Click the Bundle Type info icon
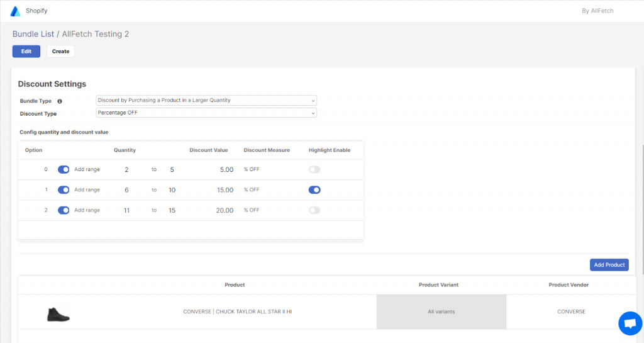Image resolution: width=644 pixels, height=343 pixels. pyautogui.click(x=60, y=101)
